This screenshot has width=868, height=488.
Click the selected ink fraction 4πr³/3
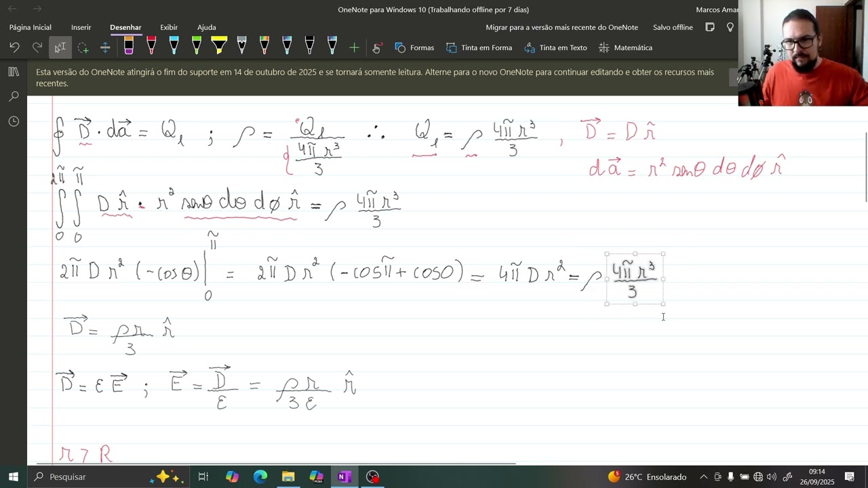[x=634, y=279]
